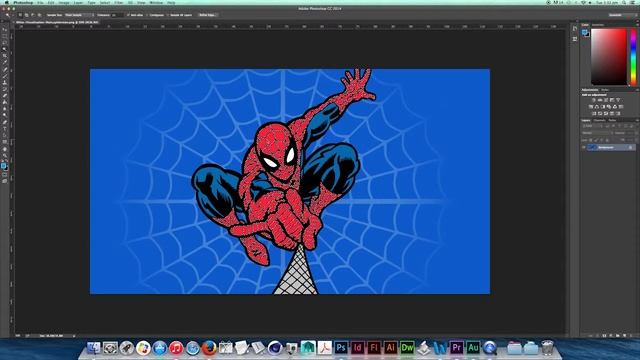Select the Zoom tool
Image resolution: width=640 pixels, height=360 pixels.
[x=4, y=155]
